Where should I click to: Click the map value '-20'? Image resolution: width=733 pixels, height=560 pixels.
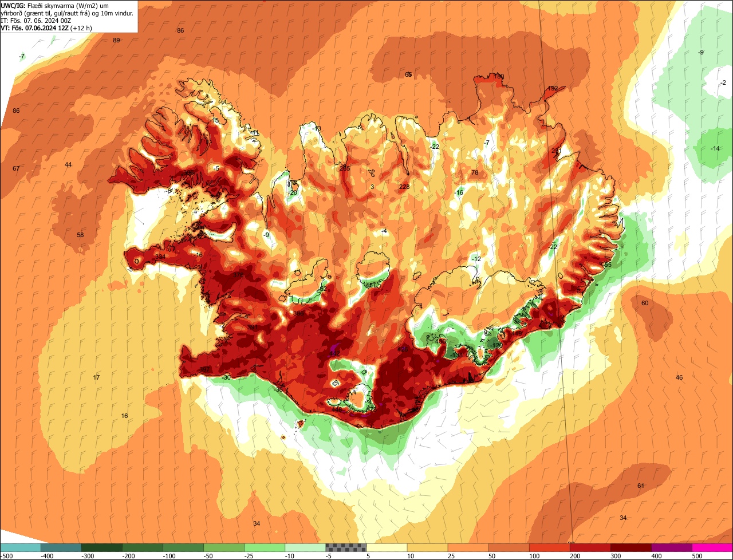click(293, 193)
